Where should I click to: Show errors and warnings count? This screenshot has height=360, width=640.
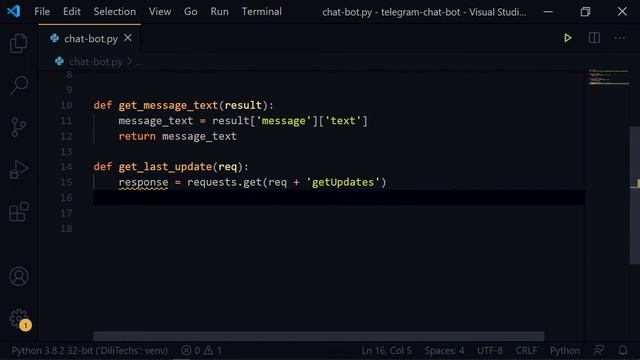coord(201,350)
